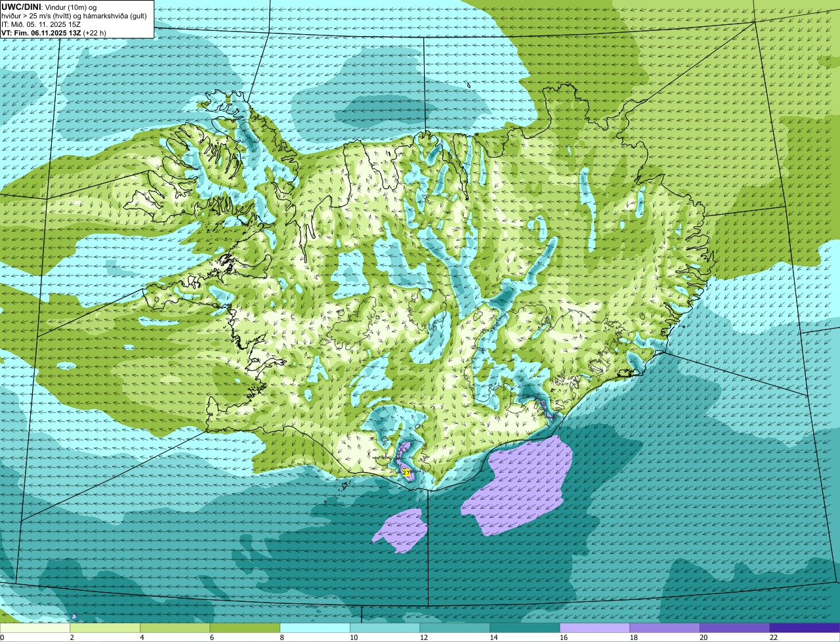840x642 pixels.
Task: Click the 6–8 m/s olive green legend swatch
Action: 245,628
